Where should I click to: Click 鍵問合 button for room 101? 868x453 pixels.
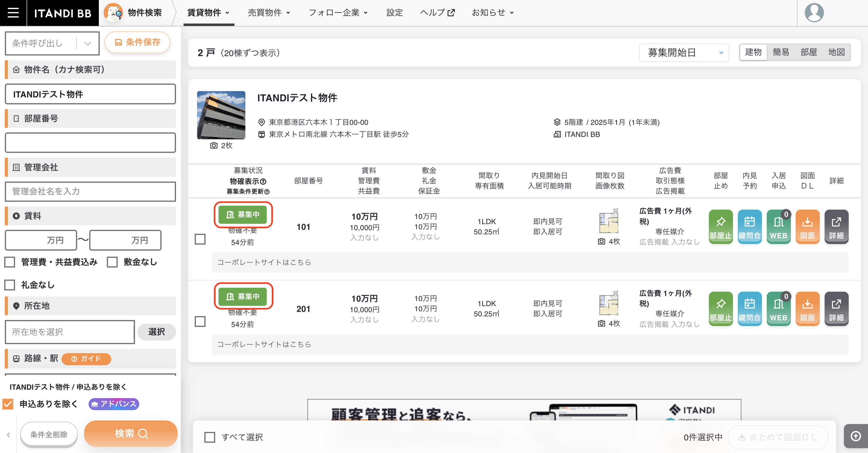click(x=749, y=226)
